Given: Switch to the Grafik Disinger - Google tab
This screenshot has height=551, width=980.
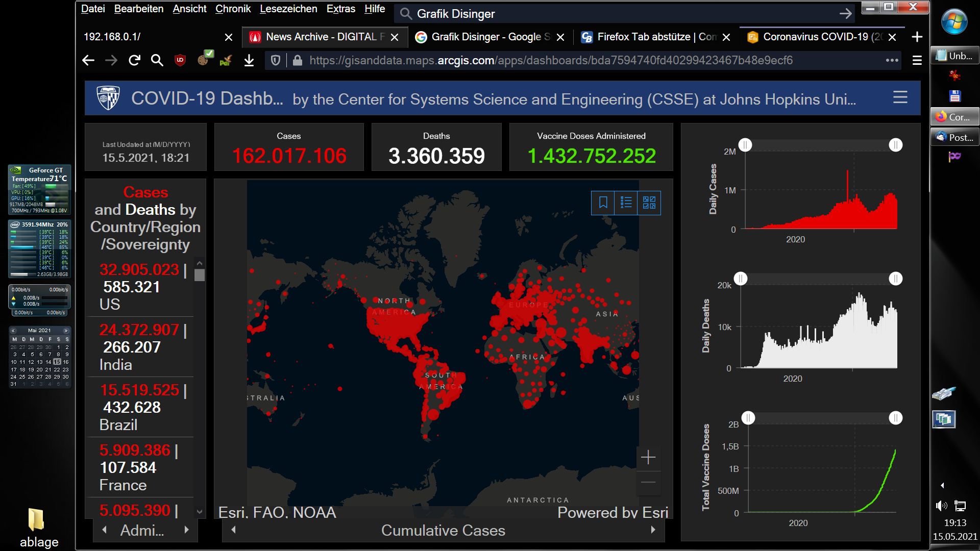Looking at the screenshot, I should [491, 37].
